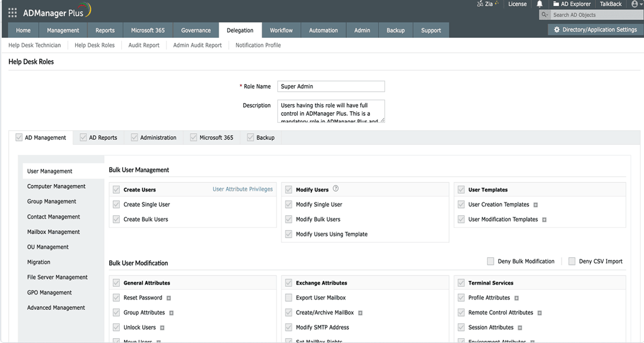Select Group Management in sidebar
Image resolution: width=644 pixels, height=343 pixels.
pyautogui.click(x=52, y=201)
